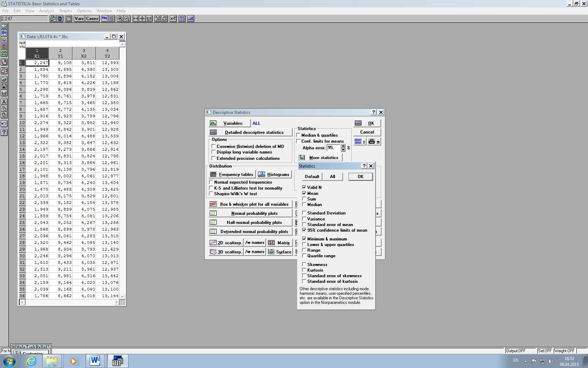Enable the Skewness checkbox
The height and width of the screenshot is (368, 588).
304,265
